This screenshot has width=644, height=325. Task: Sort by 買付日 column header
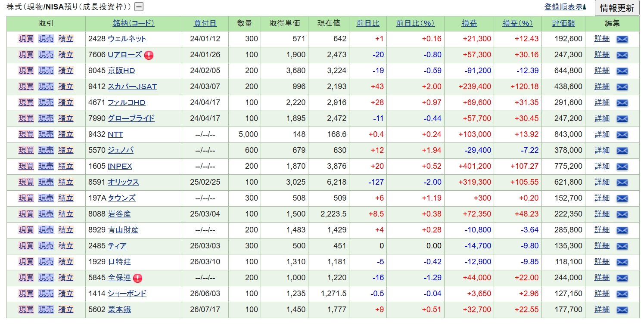click(x=205, y=23)
